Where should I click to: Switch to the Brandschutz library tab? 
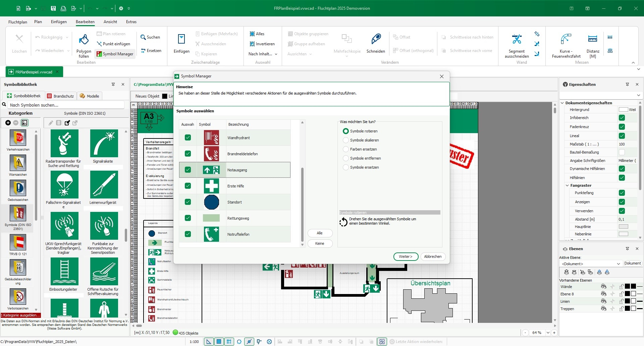[x=60, y=96]
